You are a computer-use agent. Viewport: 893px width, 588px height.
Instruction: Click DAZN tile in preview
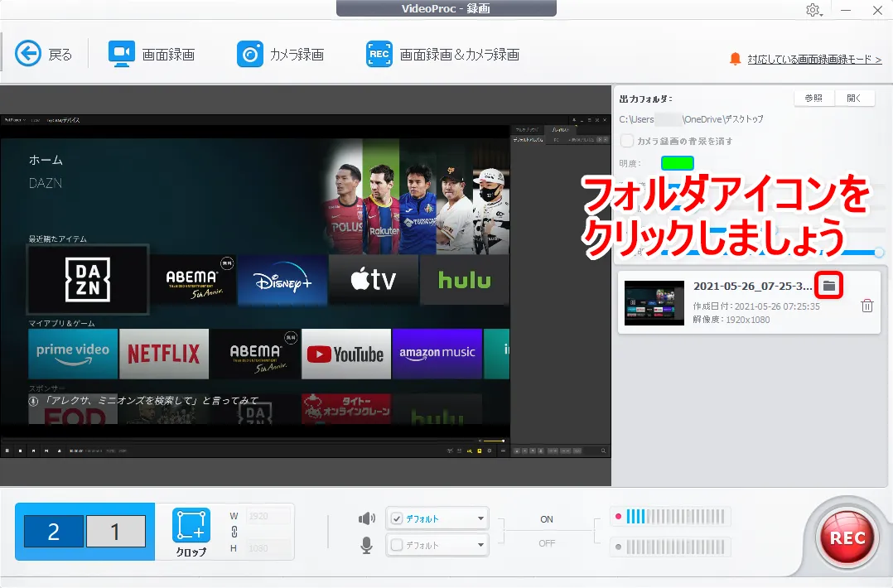[89, 279]
